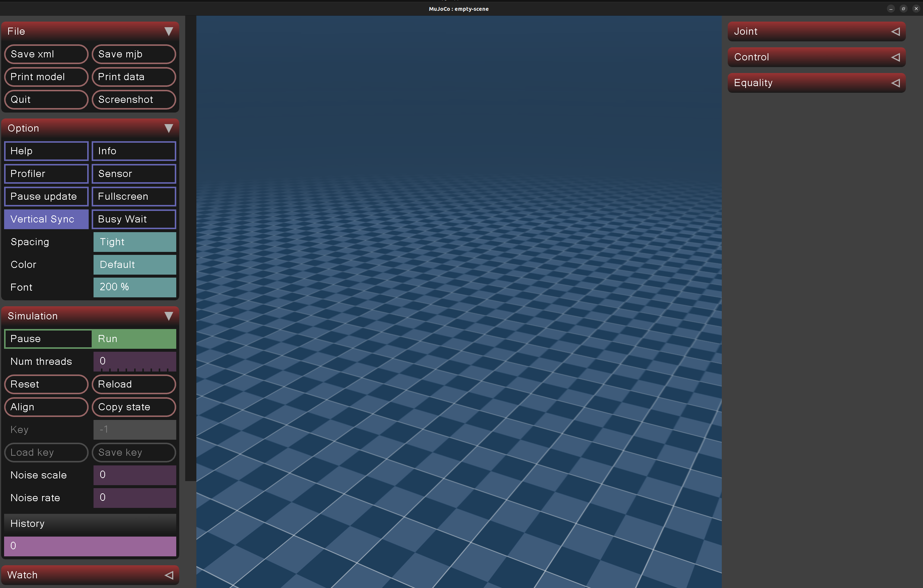Click the left panel vertical scrollbar
The width and height of the screenshot is (923, 588).
pos(190,249)
